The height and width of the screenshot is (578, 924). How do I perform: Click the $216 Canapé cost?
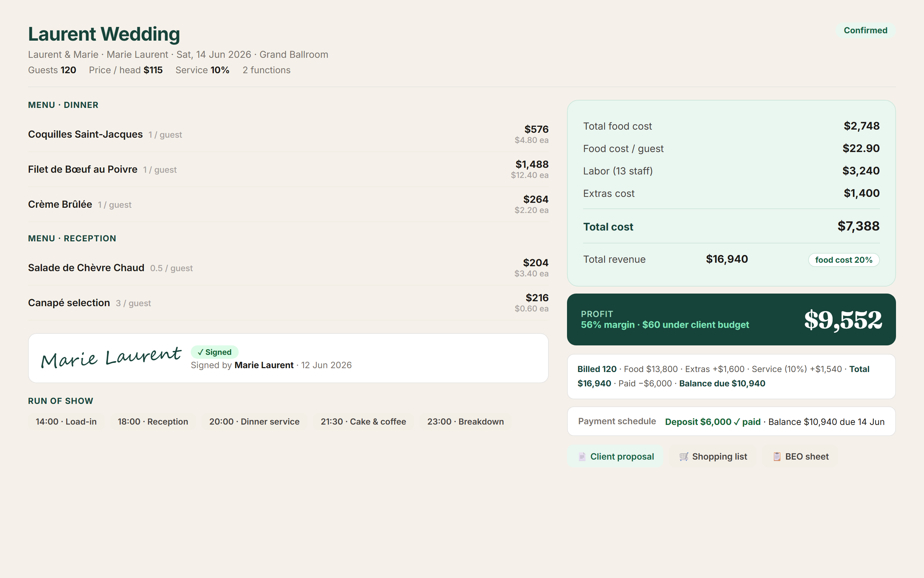click(x=537, y=298)
